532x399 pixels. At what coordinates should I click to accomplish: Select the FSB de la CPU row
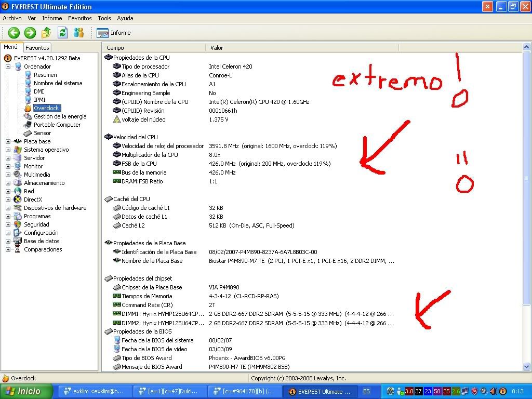tap(250, 164)
